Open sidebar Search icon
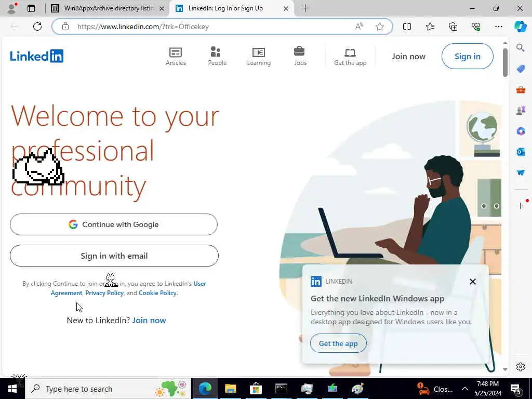Viewport: 532px width, 399px height. [521, 47]
